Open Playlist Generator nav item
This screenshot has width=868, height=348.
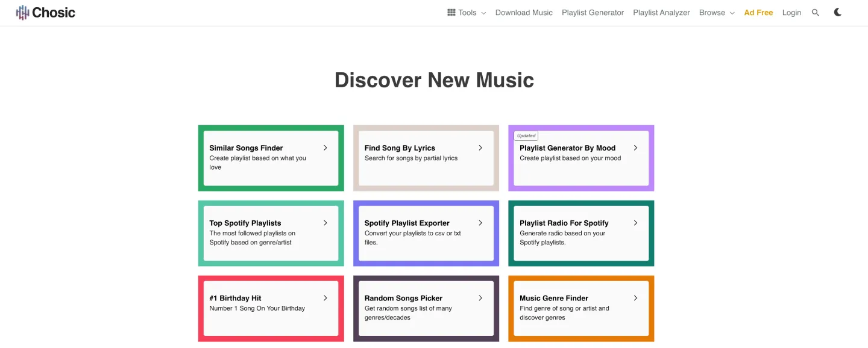(593, 13)
